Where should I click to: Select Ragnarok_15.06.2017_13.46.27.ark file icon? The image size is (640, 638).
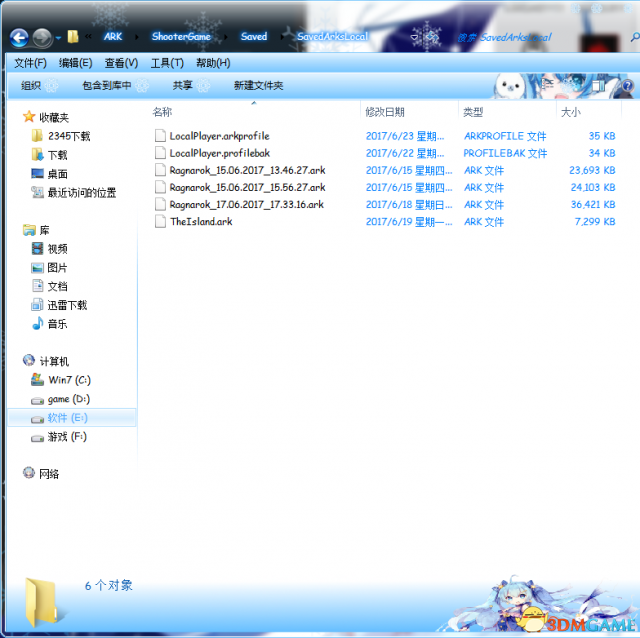tap(160, 170)
